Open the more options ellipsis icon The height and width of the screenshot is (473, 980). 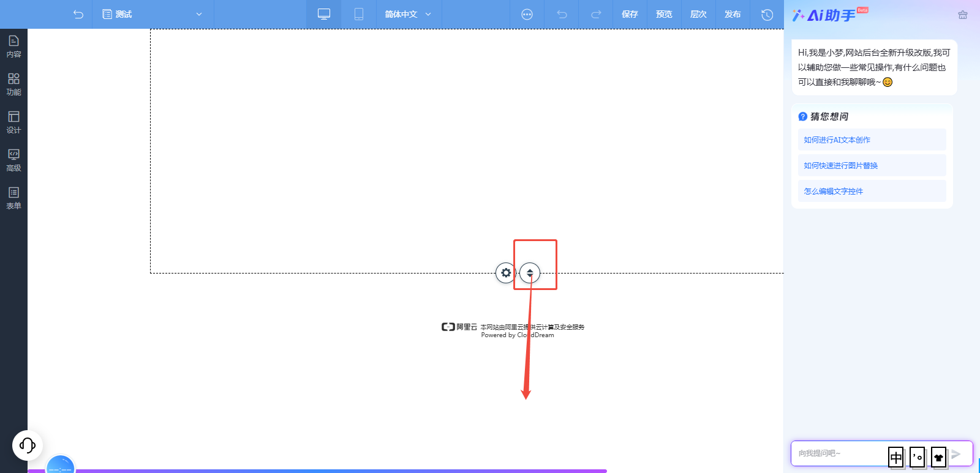(x=527, y=14)
